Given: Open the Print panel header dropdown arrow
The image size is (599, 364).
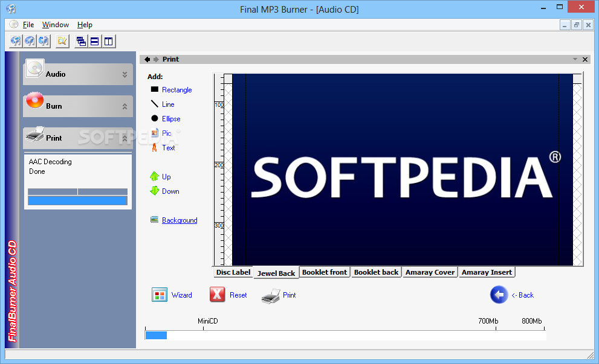Looking at the screenshot, I should click(x=575, y=59).
